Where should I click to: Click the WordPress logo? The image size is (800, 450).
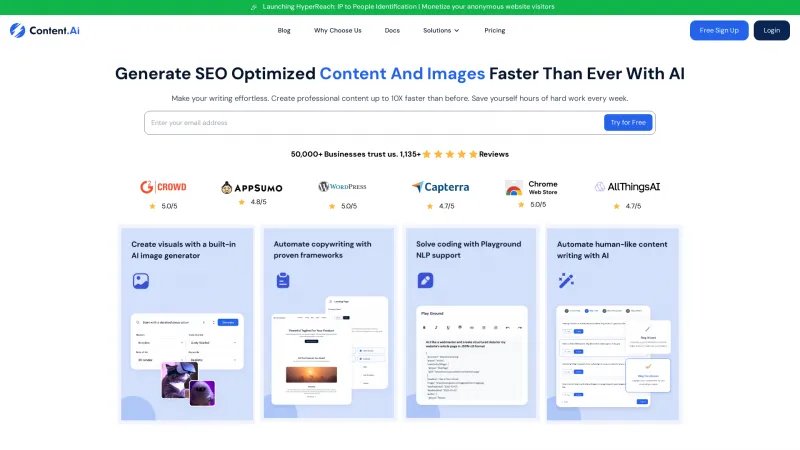pyautogui.click(x=342, y=186)
